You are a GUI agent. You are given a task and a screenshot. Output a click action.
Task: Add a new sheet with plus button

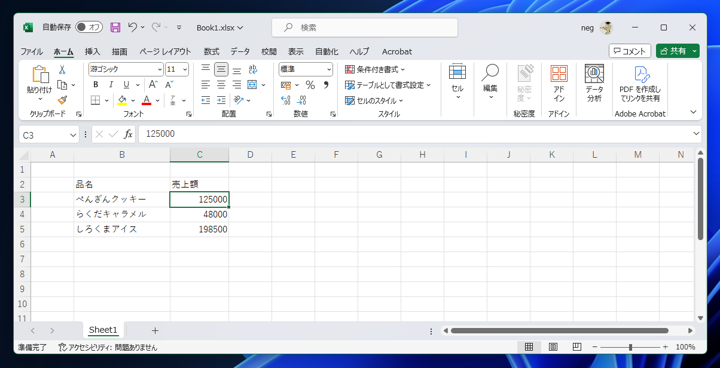click(x=155, y=330)
